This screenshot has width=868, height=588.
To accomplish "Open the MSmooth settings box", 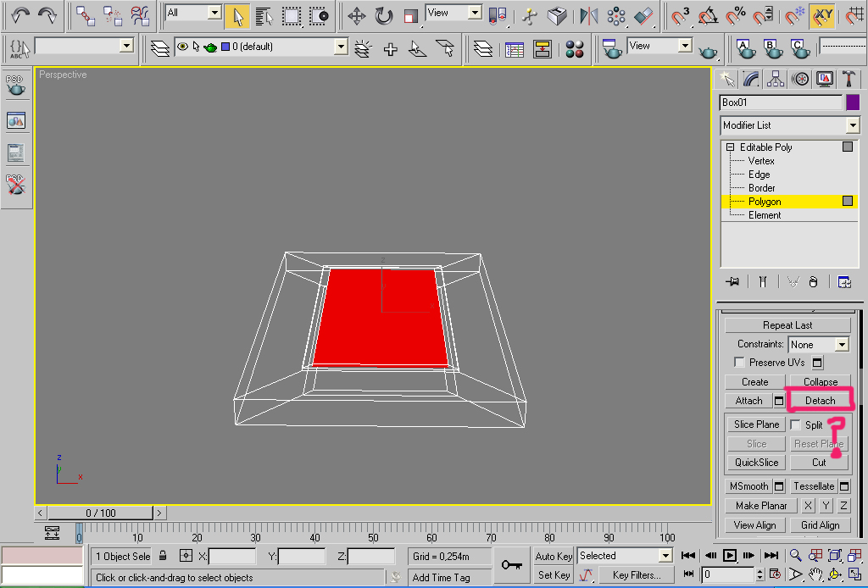I will [779, 486].
